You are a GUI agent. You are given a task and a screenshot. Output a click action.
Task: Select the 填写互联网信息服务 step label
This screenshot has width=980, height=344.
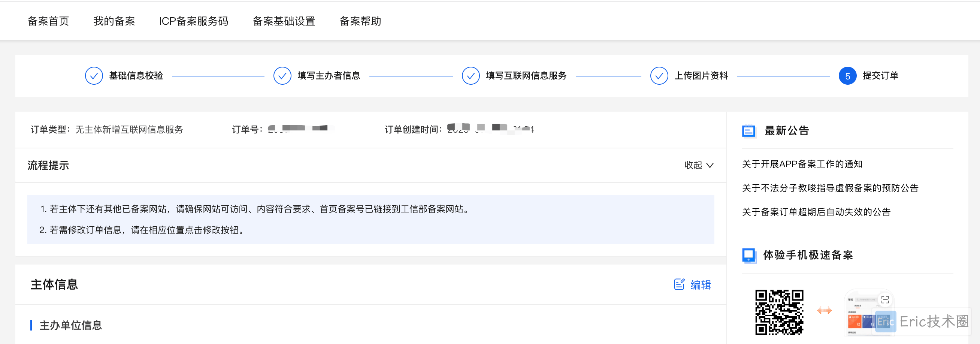tap(526, 76)
